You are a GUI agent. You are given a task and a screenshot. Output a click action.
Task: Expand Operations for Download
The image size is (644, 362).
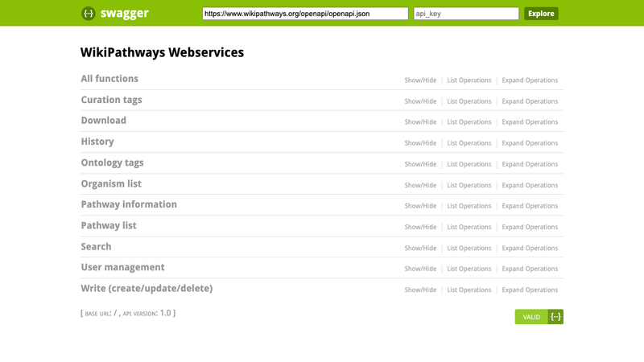pos(530,122)
